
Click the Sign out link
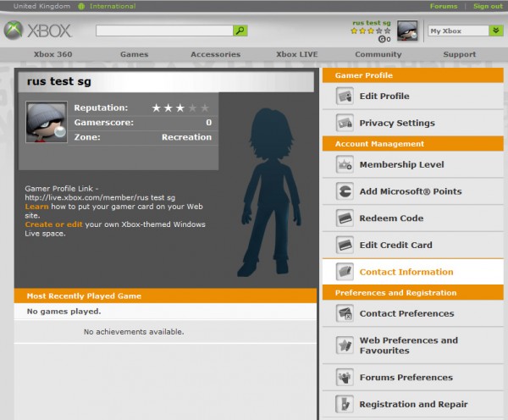click(x=488, y=6)
